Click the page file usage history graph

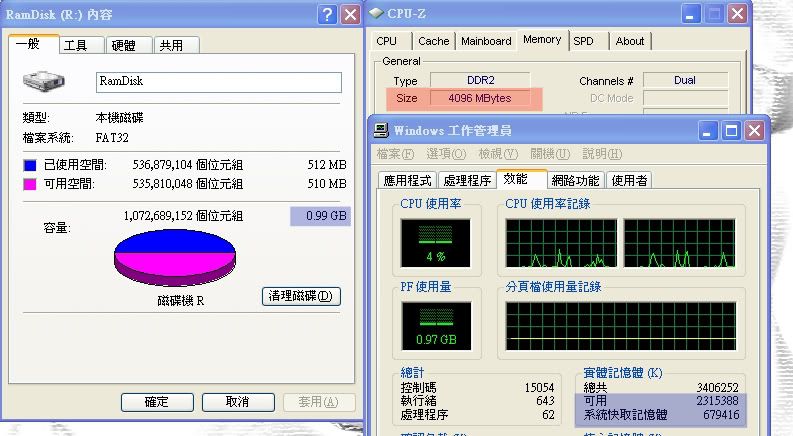[621, 326]
